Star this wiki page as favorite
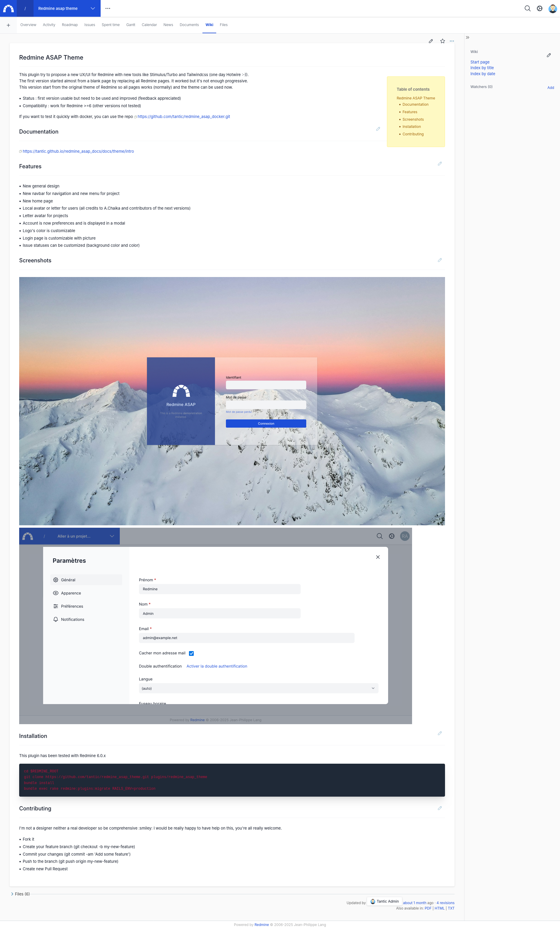 click(x=442, y=41)
